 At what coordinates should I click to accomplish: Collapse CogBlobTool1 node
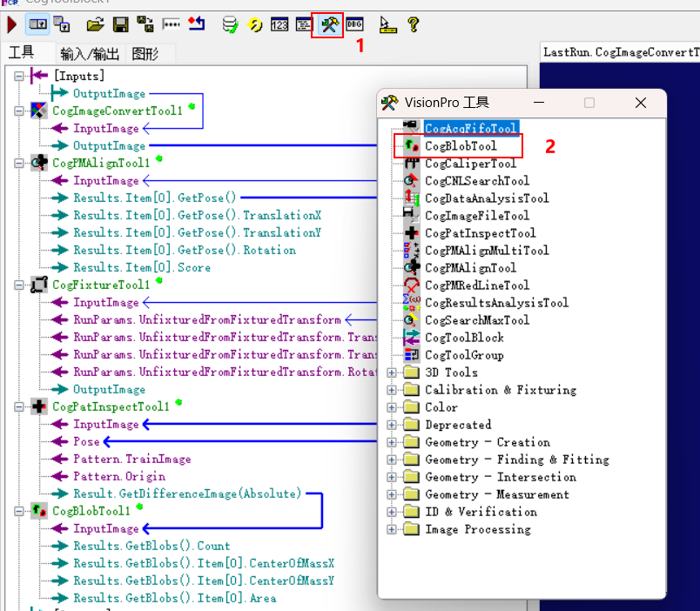19,511
